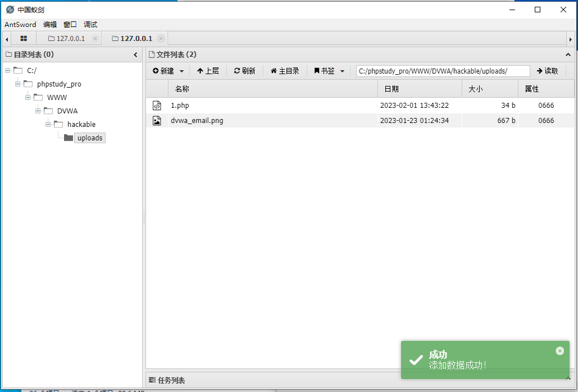Sort by the 日期 column header
Image resolution: width=578 pixels, height=392 pixels.
[x=420, y=89]
